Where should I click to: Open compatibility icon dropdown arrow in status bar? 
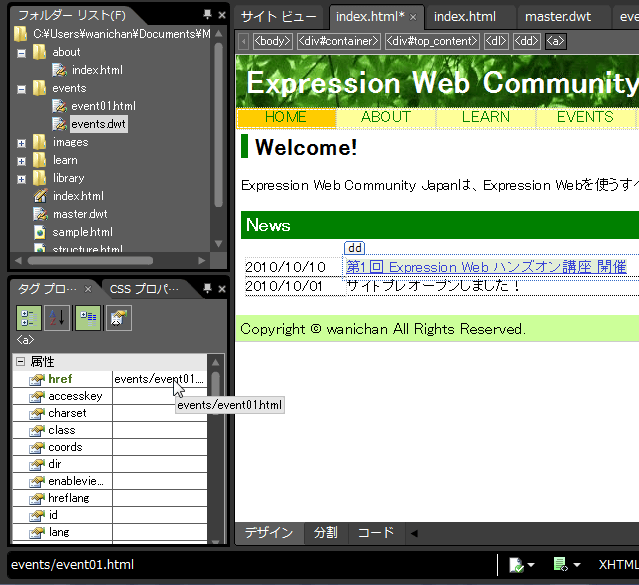(x=531, y=565)
